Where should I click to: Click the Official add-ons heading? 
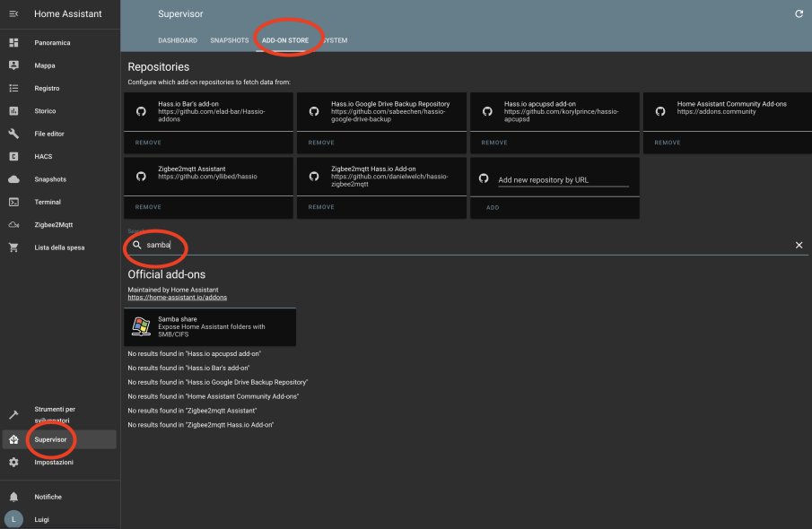[166, 274]
